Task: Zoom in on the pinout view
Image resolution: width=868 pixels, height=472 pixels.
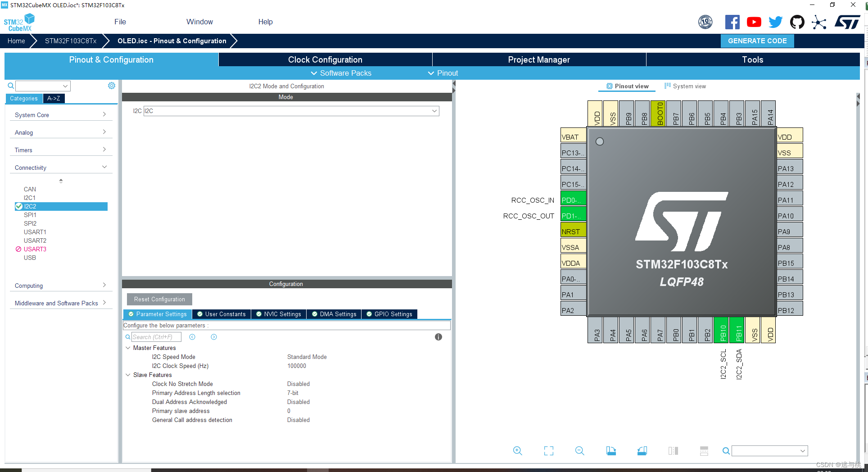Action: coord(518,451)
